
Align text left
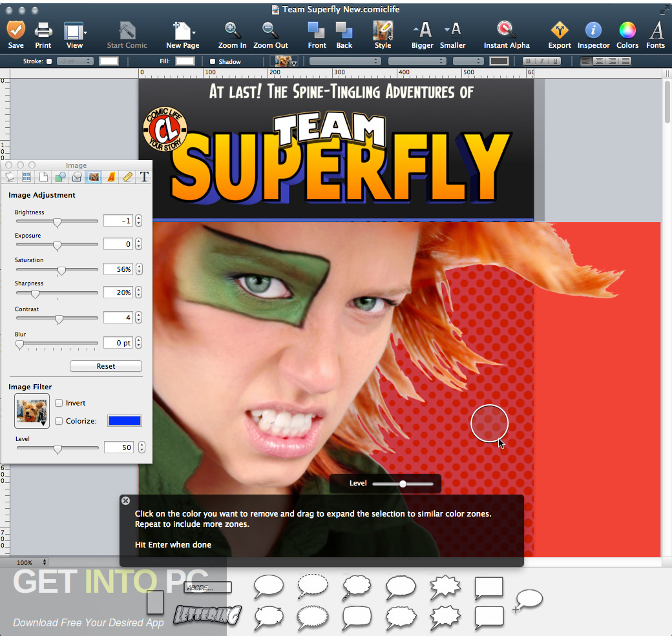(585, 61)
